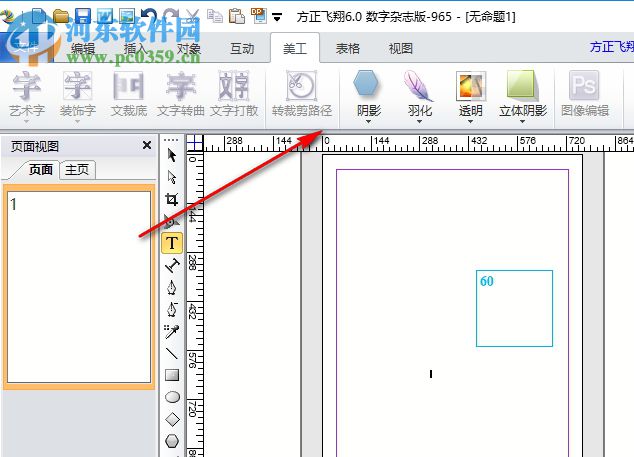Click the toolbox drag handle dots
This screenshot has width=634, height=457.
[171, 140]
